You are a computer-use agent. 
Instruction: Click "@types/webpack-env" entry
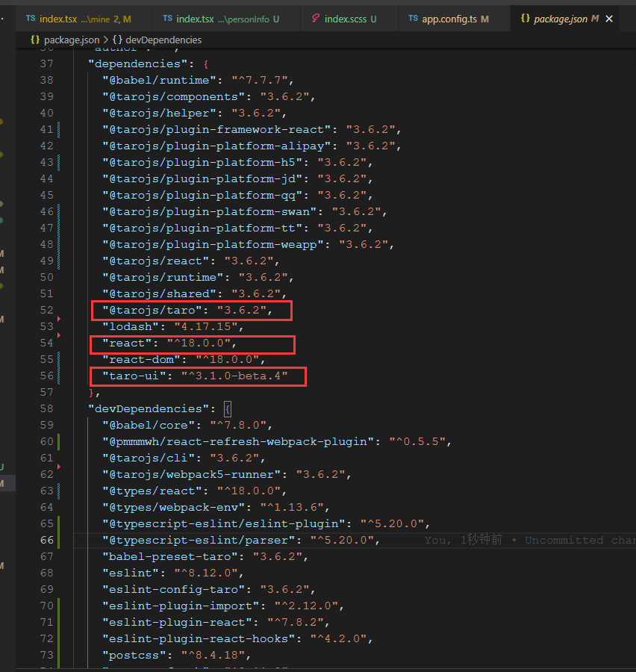pos(216,508)
